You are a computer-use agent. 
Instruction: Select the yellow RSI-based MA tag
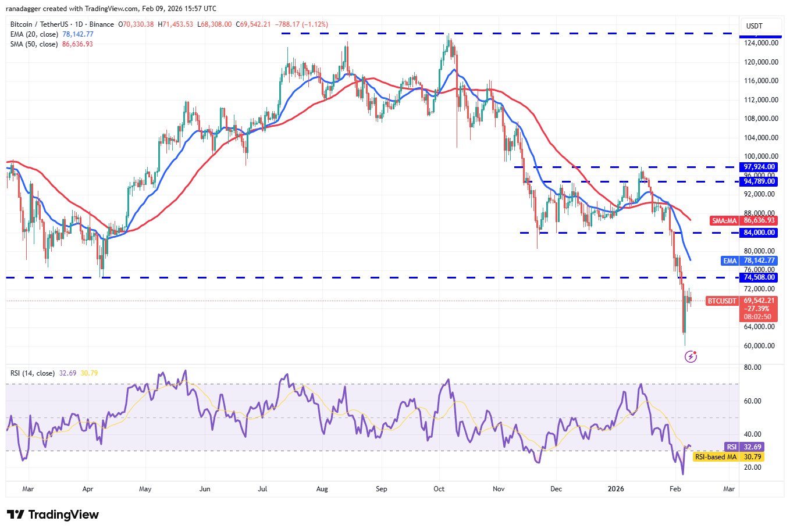[x=716, y=457]
